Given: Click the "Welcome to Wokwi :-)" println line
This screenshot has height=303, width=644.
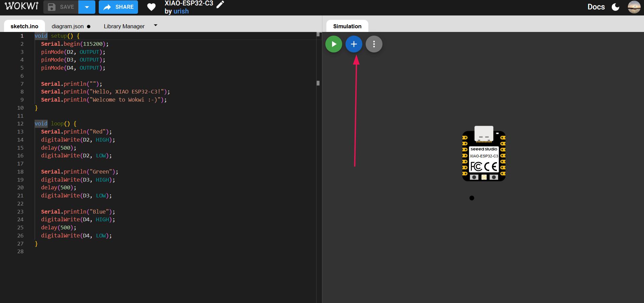Looking at the screenshot, I should (x=104, y=100).
